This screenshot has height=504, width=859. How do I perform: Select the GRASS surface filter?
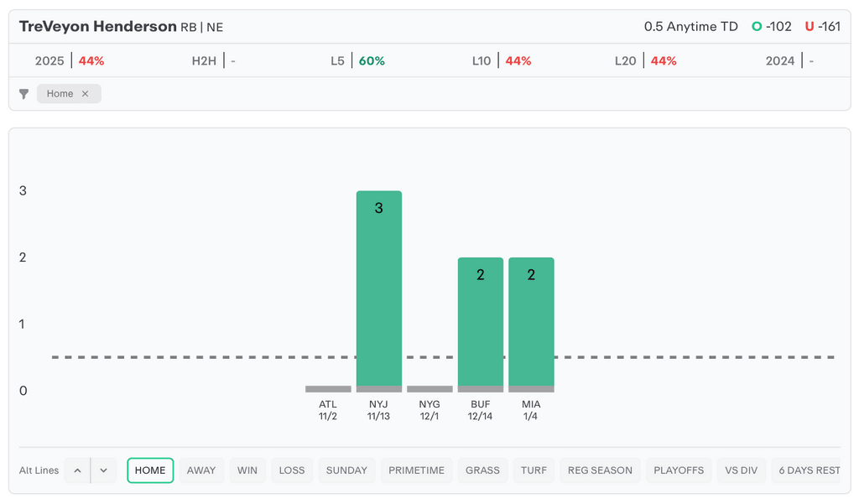coord(482,470)
